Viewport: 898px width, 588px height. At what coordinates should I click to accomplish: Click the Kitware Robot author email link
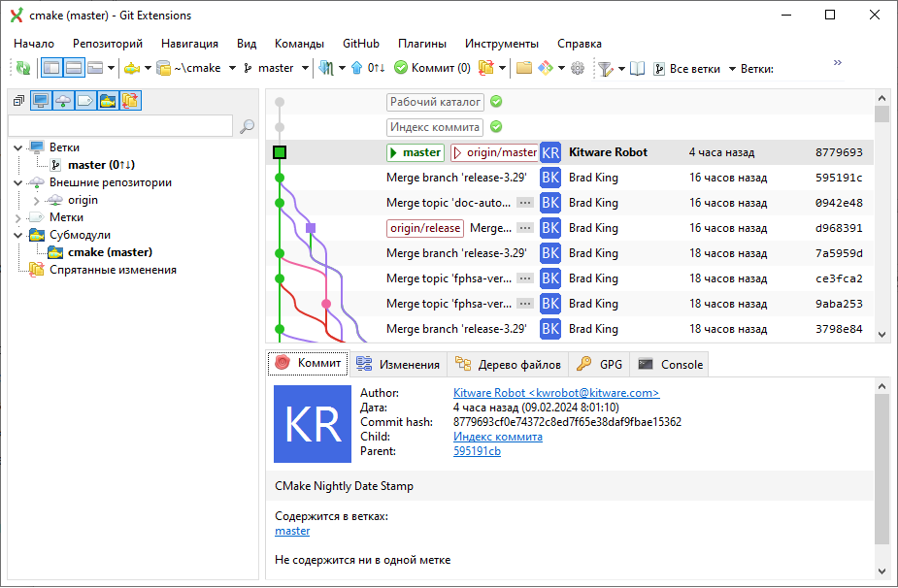[x=555, y=393]
